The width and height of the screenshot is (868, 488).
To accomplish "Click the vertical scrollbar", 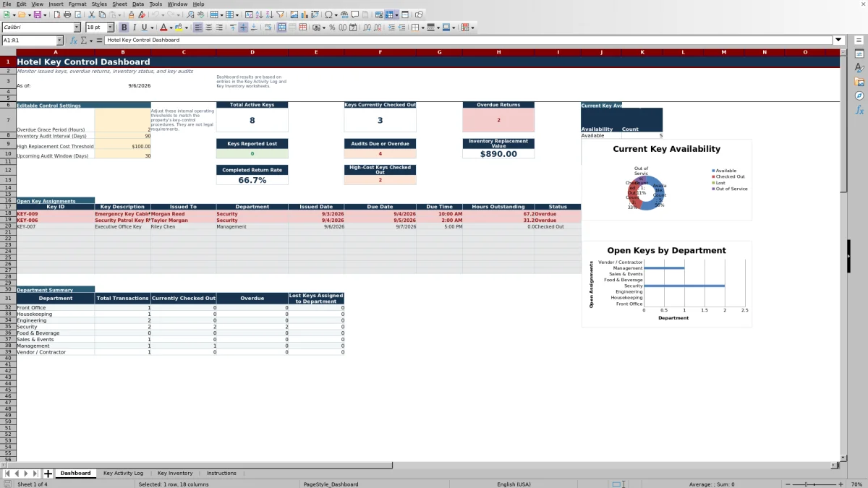I will pyautogui.click(x=843, y=253).
